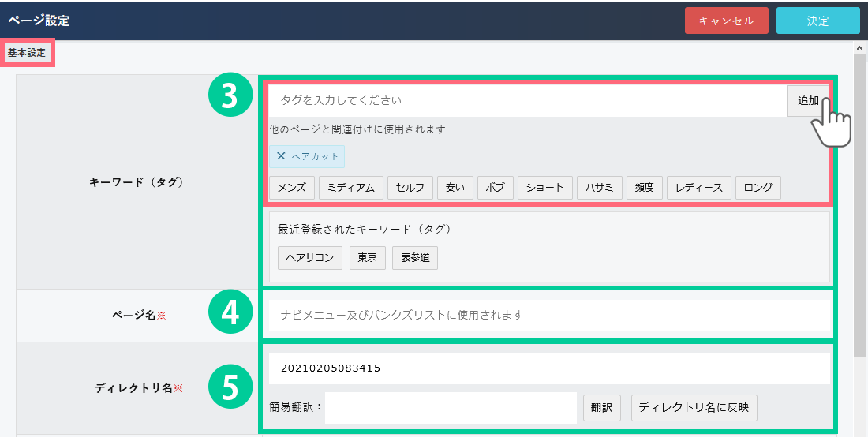Add the ミディアム tag
The height and width of the screenshot is (445, 868).
point(351,188)
